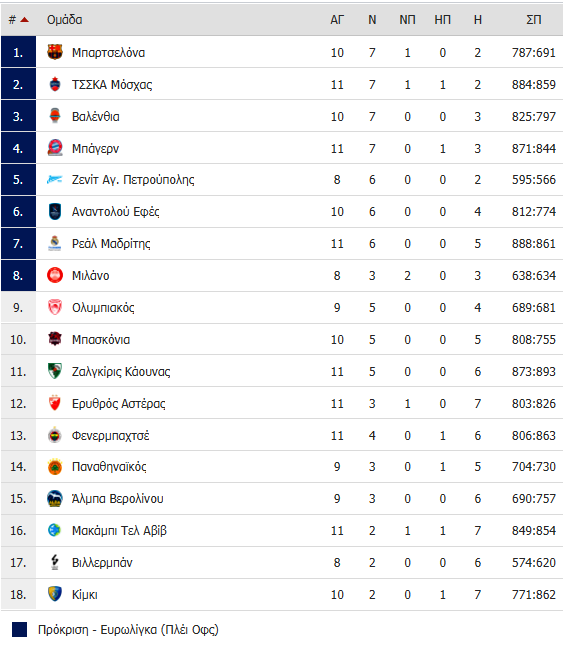Click the Maccabi Tel Aviv logo
The image size is (563, 649).
point(55,530)
